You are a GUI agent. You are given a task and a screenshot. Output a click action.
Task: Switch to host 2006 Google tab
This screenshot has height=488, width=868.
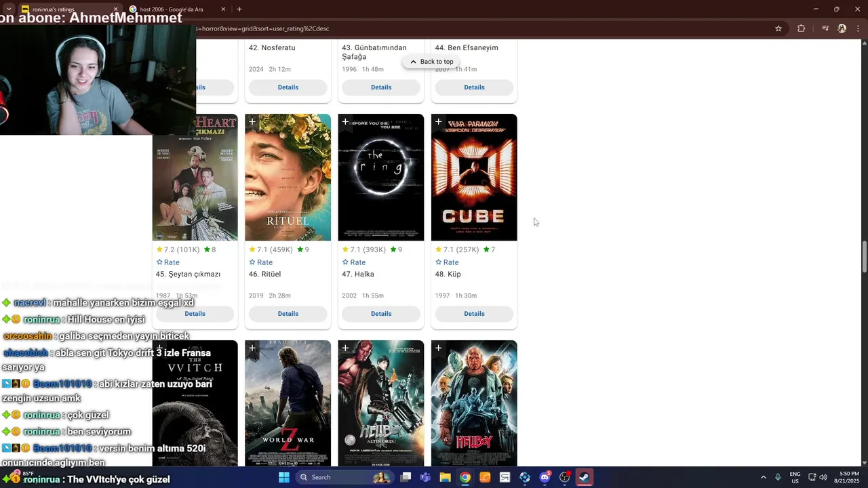click(178, 9)
